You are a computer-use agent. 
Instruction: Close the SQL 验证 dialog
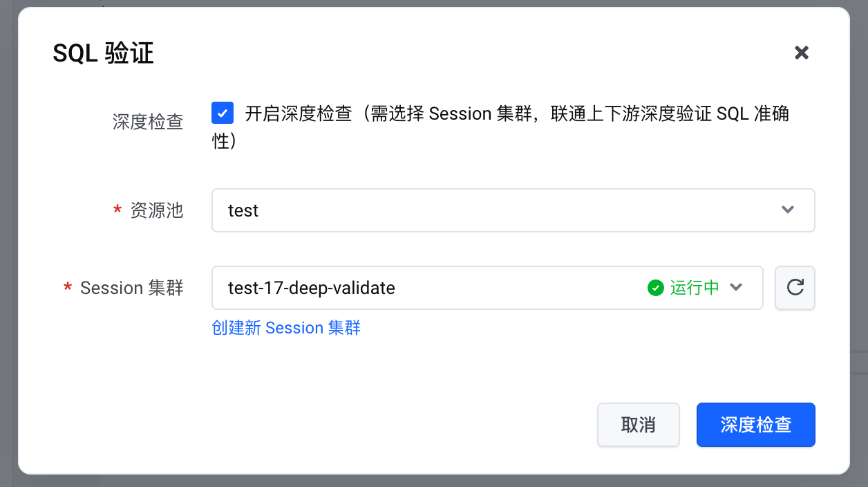802,53
